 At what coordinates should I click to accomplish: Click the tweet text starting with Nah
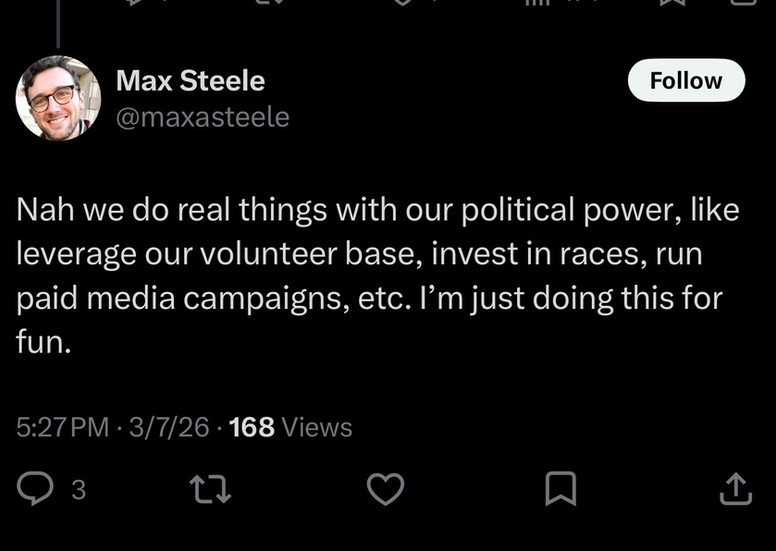coord(378,275)
